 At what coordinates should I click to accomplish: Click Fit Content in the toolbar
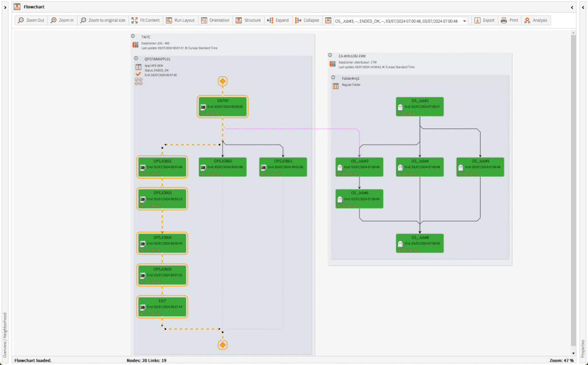(146, 20)
